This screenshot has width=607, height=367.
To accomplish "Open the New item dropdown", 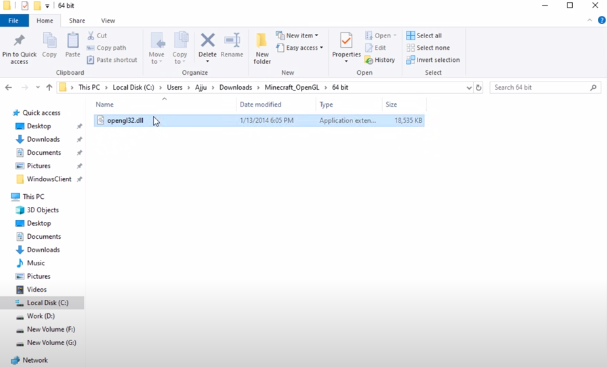I will pos(297,36).
